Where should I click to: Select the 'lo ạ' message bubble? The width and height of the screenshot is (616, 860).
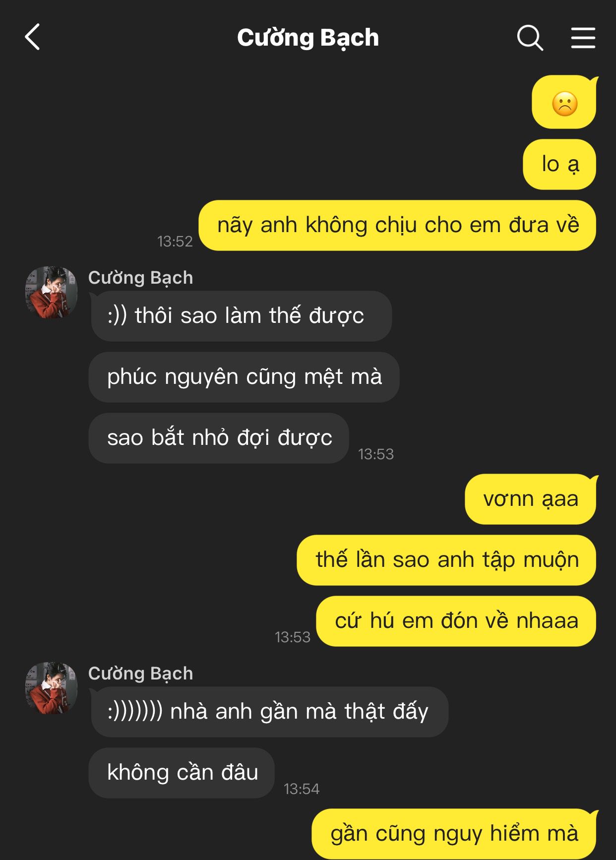pos(559,164)
